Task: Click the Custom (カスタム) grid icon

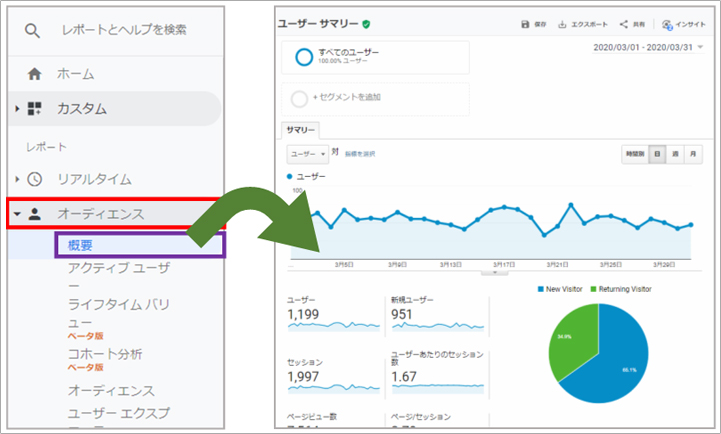Action: point(35,108)
